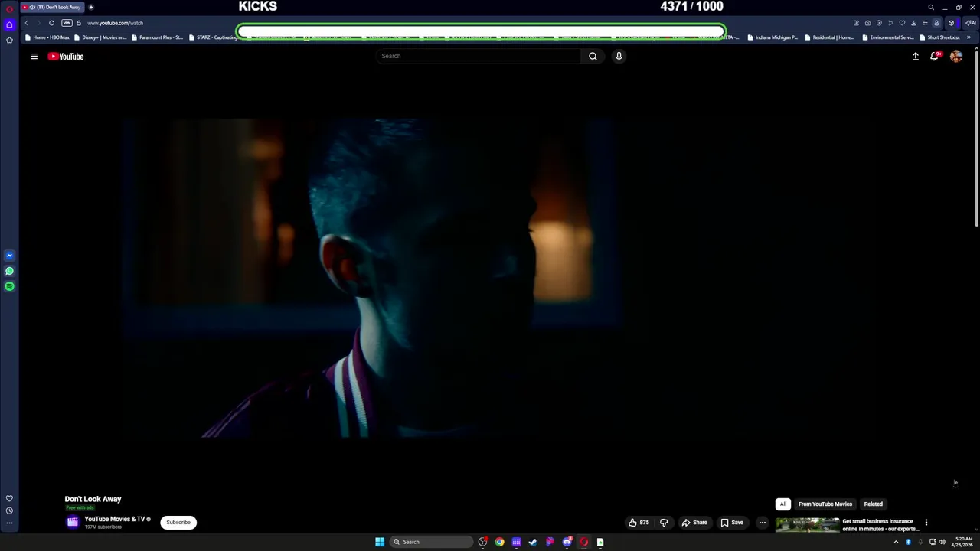Viewport: 980px width, 551px height.
Task: Open the YouTube upload/create icon
Action: pos(915,56)
